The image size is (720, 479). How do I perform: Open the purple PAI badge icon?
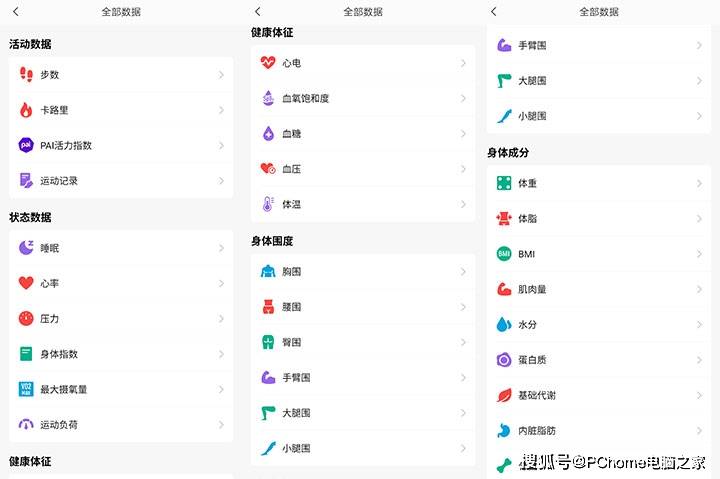click(x=26, y=145)
